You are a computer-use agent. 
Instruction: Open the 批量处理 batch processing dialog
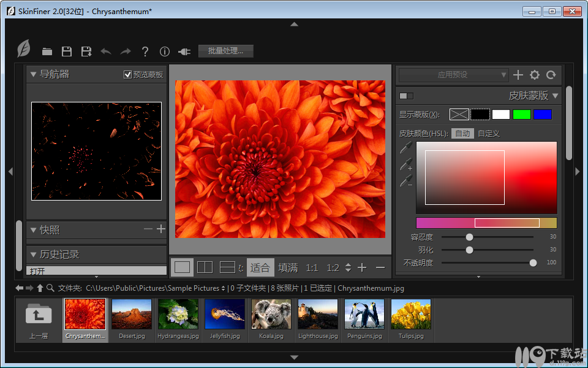(x=226, y=51)
